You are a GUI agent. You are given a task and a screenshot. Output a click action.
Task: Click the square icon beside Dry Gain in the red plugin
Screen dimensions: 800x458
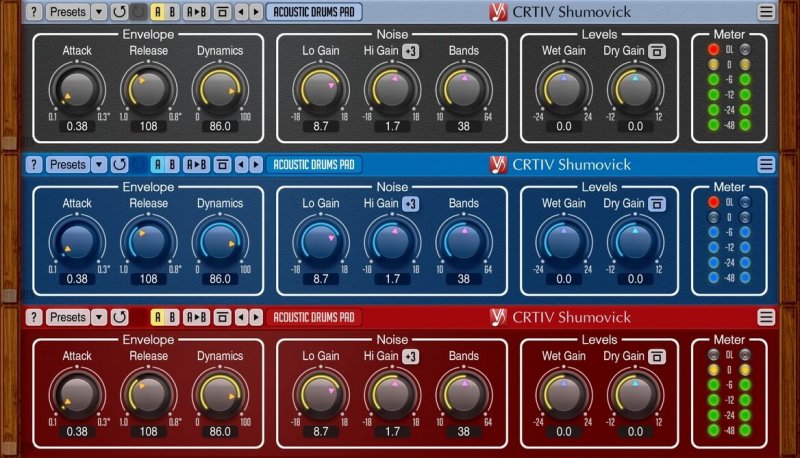pos(657,356)
